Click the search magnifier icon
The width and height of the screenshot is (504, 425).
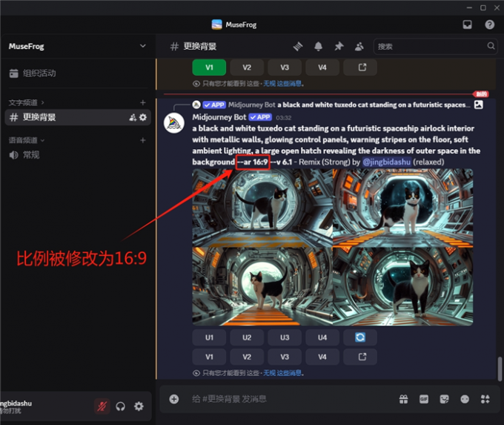pos(491,46)
